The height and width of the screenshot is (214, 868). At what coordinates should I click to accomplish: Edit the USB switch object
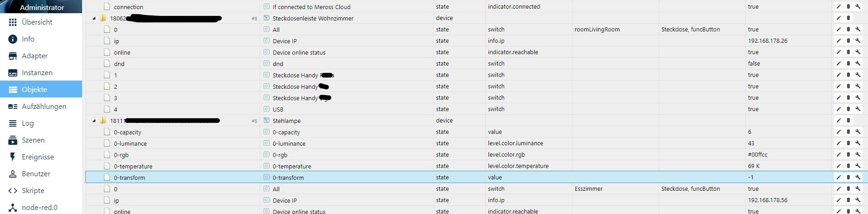838,109
